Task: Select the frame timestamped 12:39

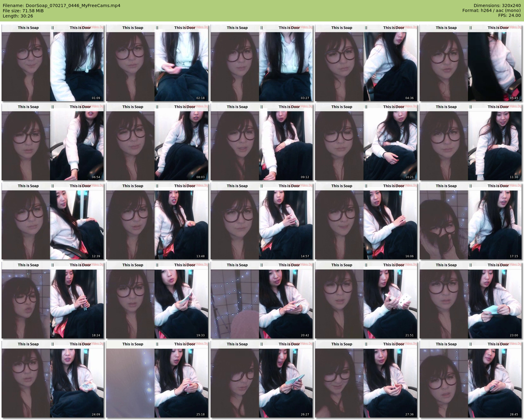Action: (x=53, y=221)
